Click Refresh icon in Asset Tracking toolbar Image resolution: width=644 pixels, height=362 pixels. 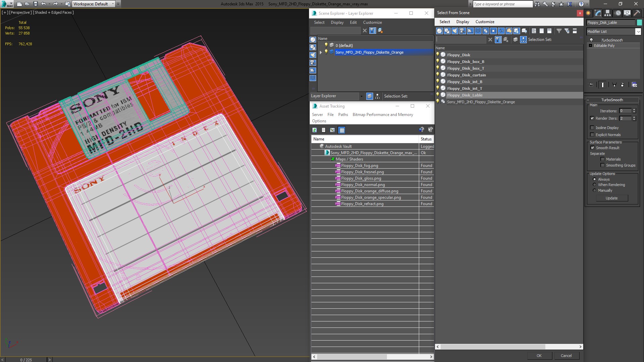[314, 130]
